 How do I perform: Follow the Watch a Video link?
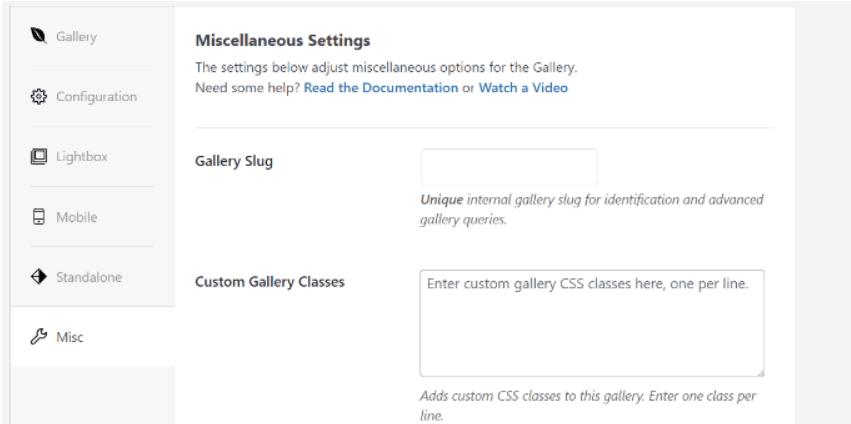523,88
